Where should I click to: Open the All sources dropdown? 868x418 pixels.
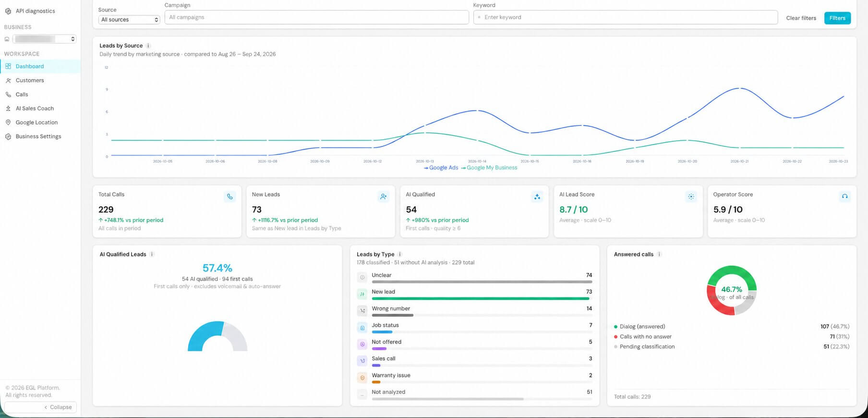click(129, 20)
